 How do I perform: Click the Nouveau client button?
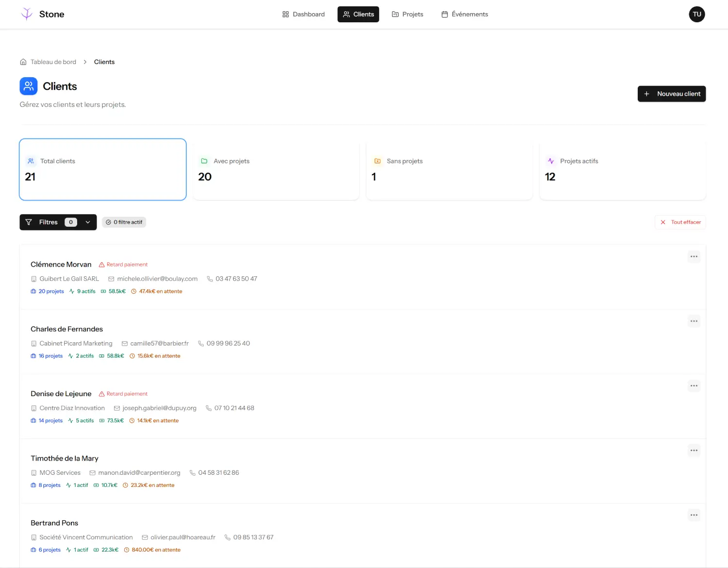point(671,94)
